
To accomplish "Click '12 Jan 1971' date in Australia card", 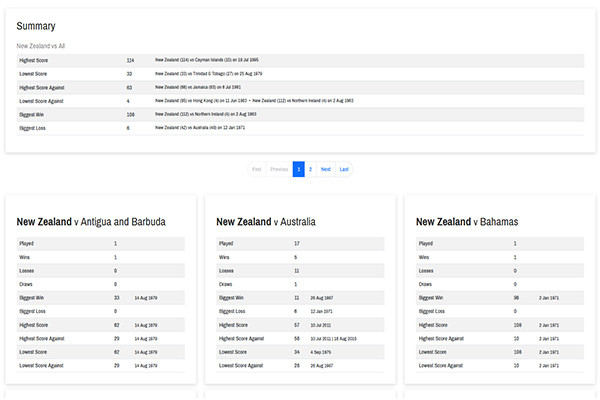I will click(x=321, y=312).
